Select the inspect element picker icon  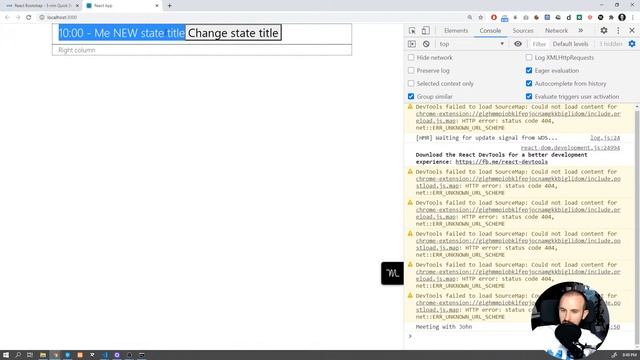coord(412,31)
